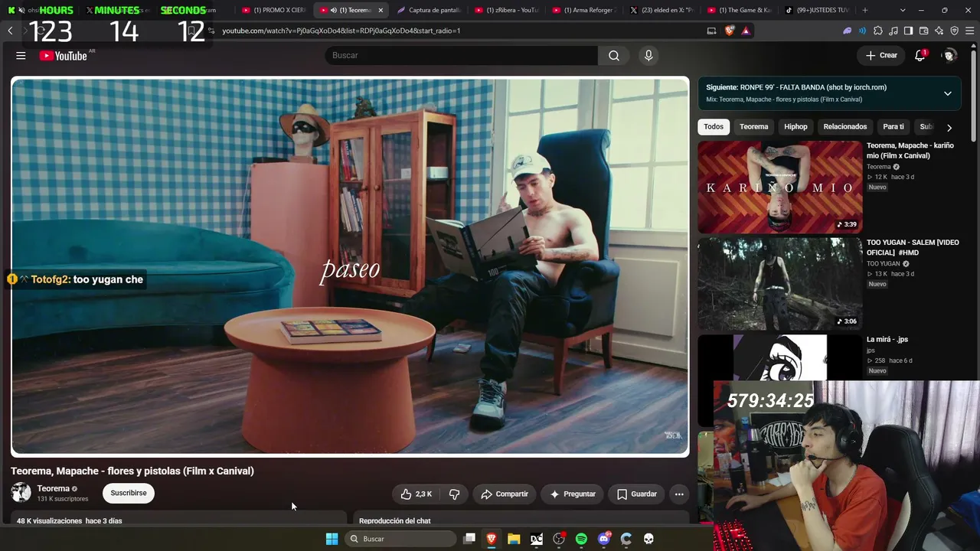Click the browser address bar URL
980x551 pixels.
point(341,31)
